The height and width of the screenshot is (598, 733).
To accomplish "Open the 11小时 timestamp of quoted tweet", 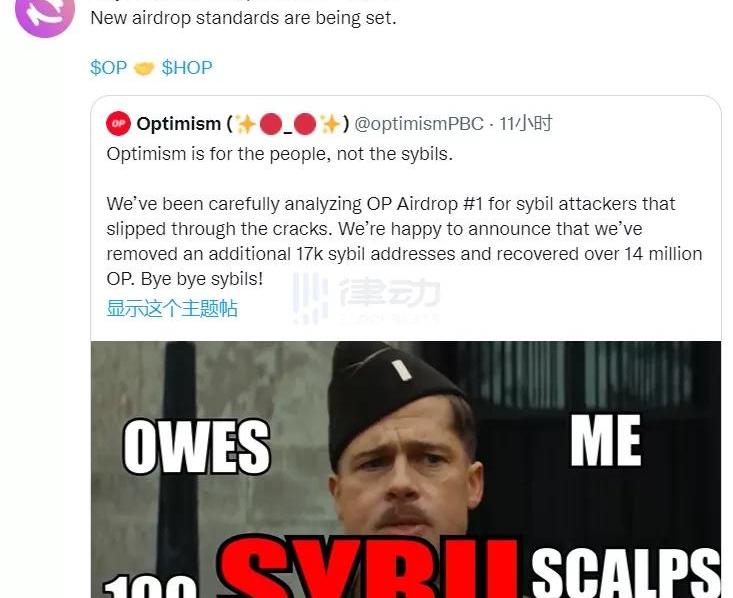I will coord(525,124).
